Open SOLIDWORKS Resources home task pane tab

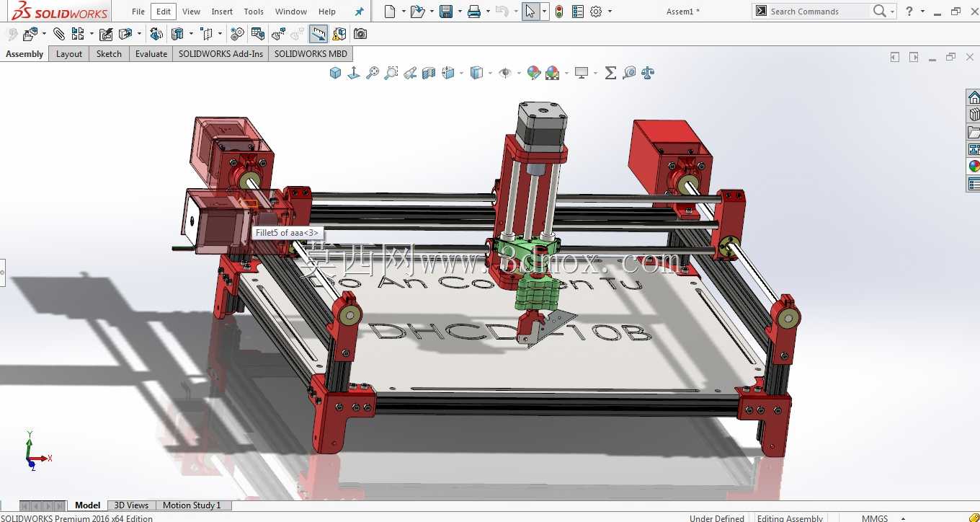pos(974,97)
